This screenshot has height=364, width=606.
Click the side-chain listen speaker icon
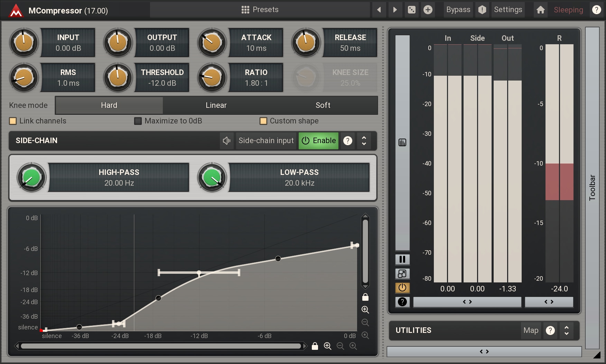pyautogui.click(x=227, y=141)
